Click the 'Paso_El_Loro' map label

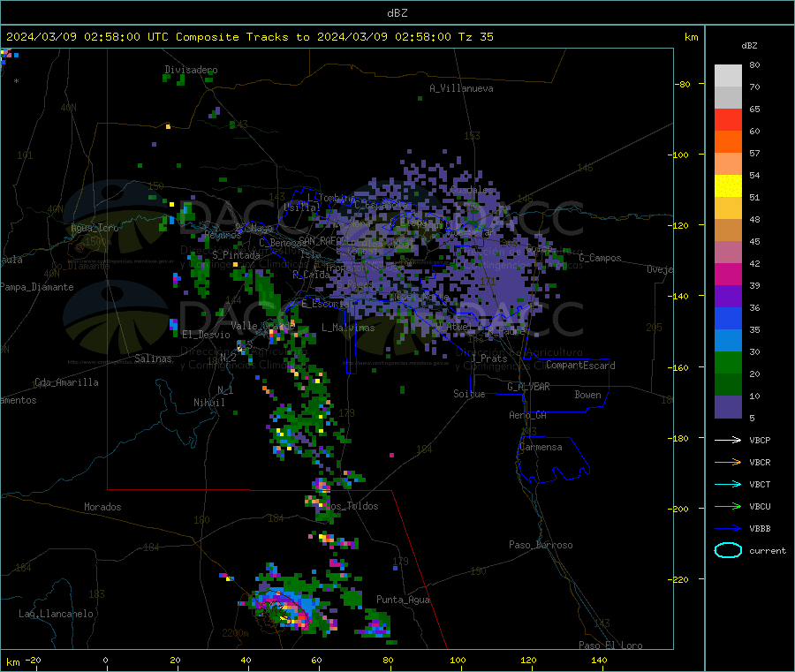(610, 646)
